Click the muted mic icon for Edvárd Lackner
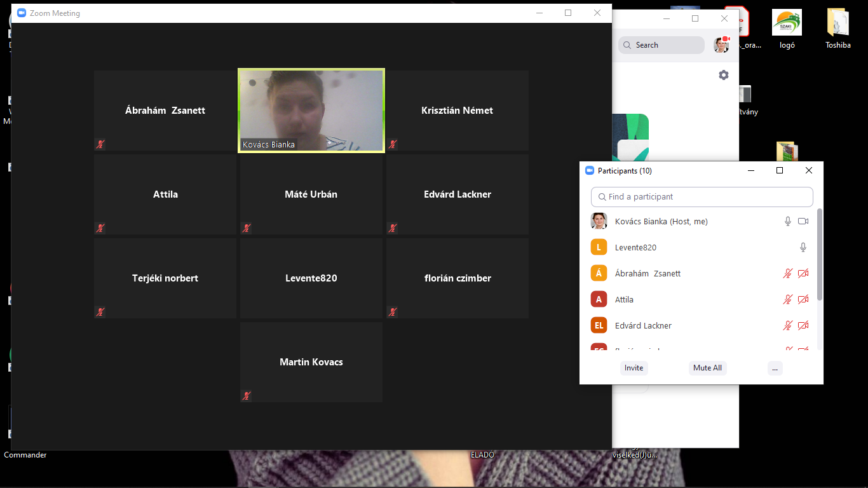Viewport: 868px width, 488px height. [x=788, y=325]
